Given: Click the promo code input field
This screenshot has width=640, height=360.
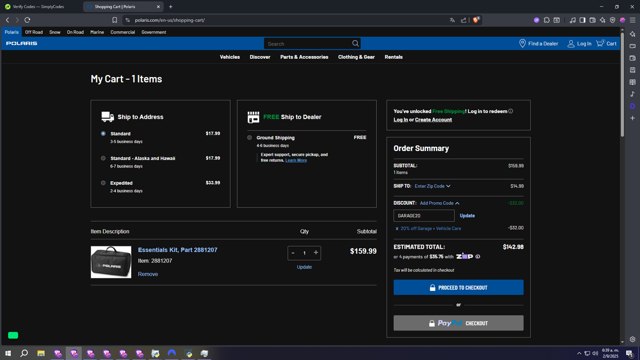Looking at the screenshot, I should [x=424, y=216].
